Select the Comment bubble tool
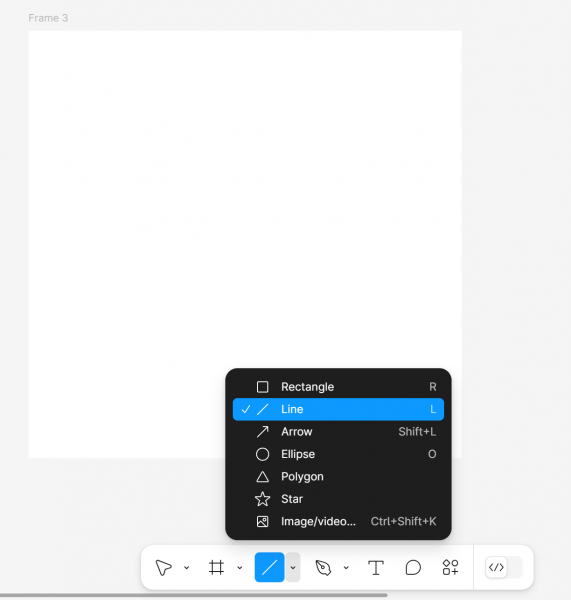Screen dimensions: 571x600 (x=413, y=567)
